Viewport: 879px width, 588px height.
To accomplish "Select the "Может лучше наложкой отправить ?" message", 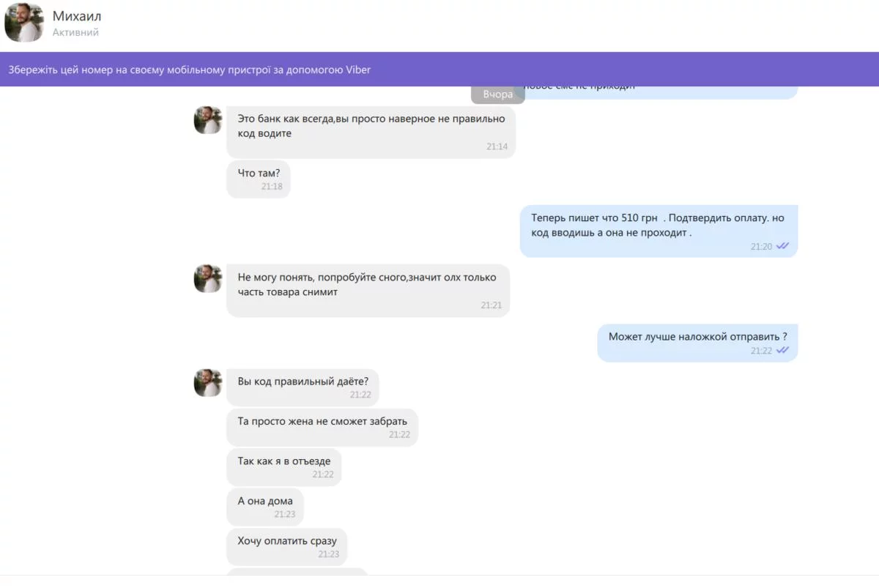I will (697, 342).
